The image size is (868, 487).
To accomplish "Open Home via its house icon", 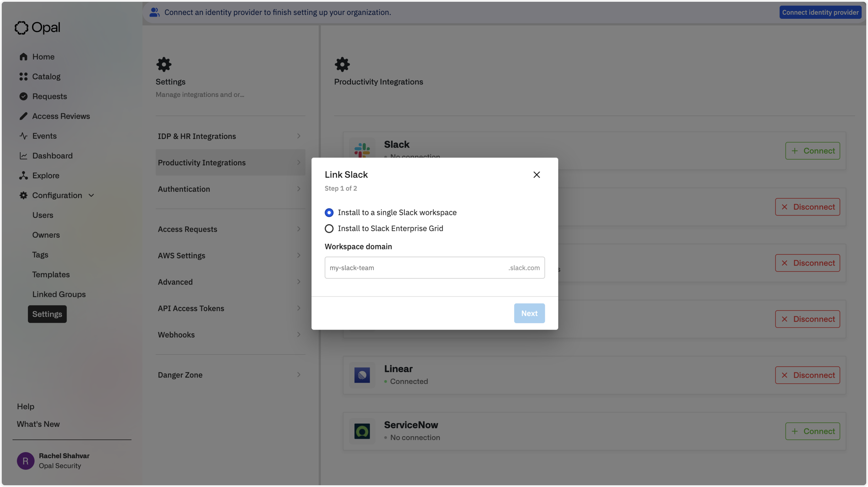I will click(x=23, y=57).
